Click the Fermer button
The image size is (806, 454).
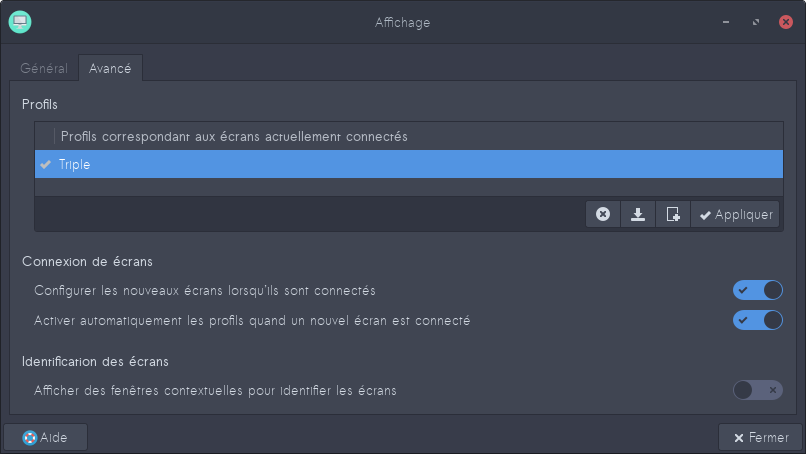[761, 437]
